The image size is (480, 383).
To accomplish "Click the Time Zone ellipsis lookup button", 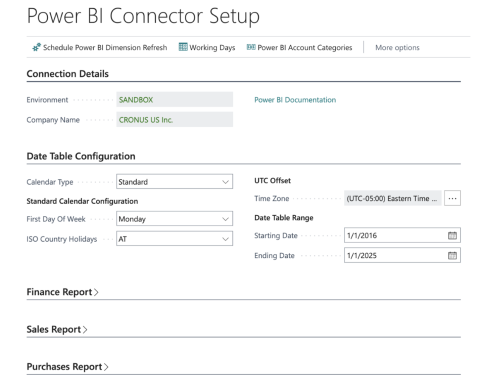I will tap(452, 198).
